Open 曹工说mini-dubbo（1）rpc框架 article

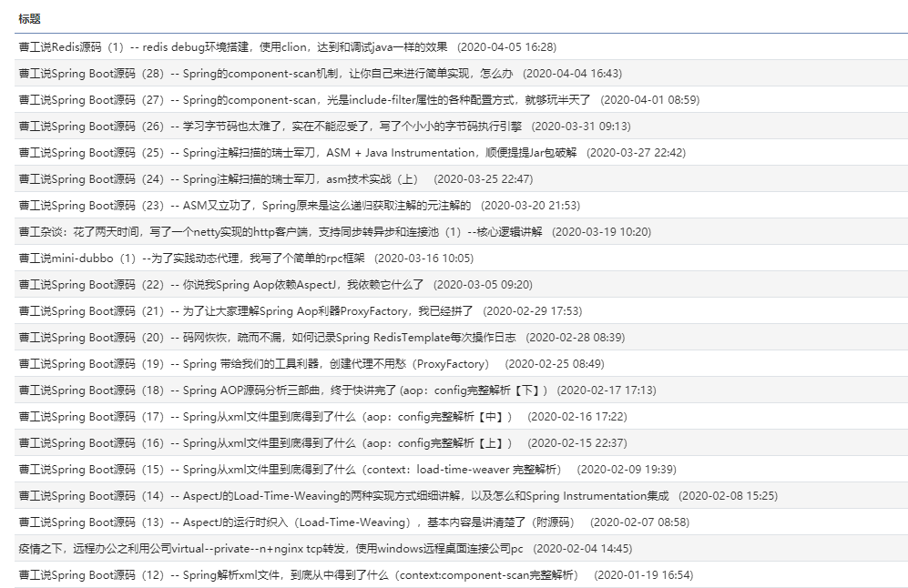click(191, 259)
